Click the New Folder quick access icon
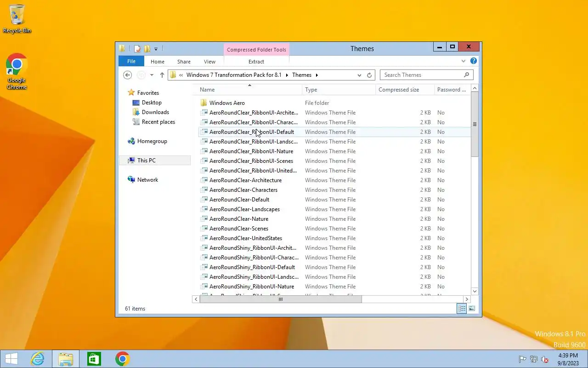The height and width of the screenshot is (368, 588). (147, 48)
